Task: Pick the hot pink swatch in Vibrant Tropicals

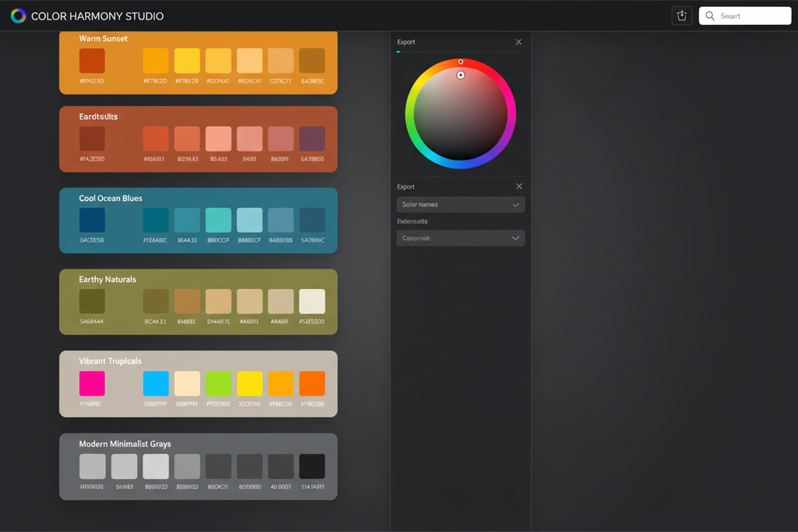Action: point(92,383)
